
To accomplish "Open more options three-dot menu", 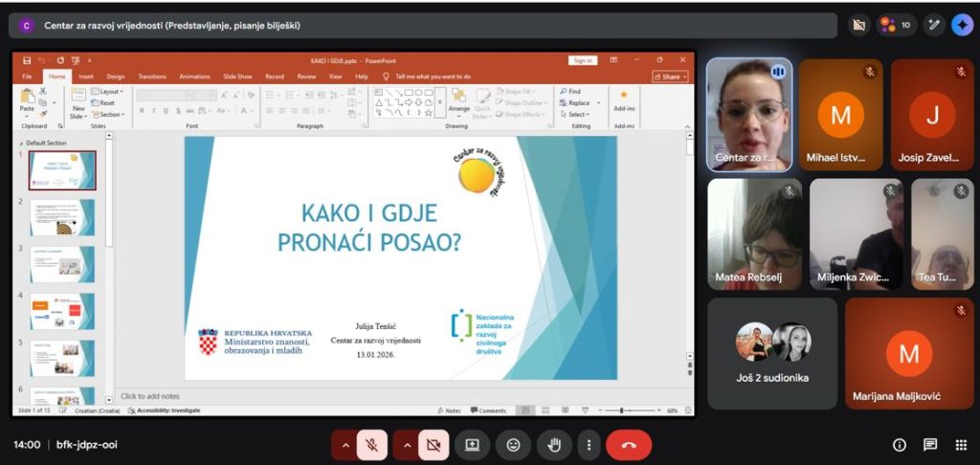I will tap(589, 445).
